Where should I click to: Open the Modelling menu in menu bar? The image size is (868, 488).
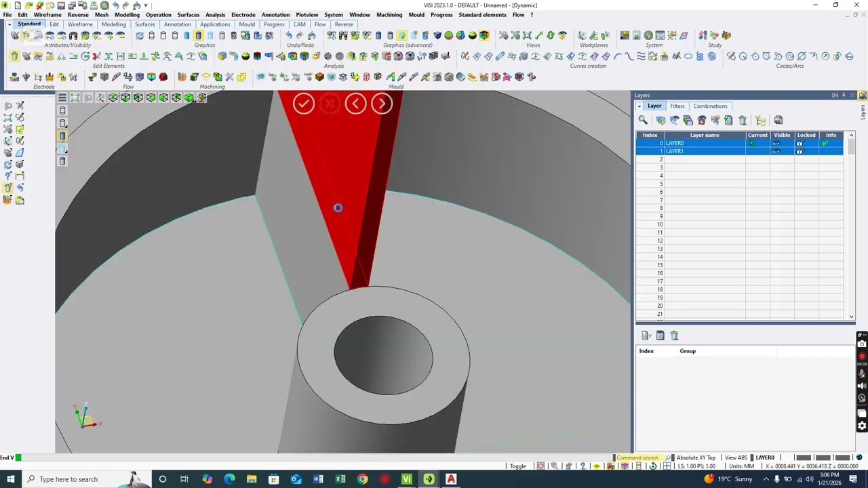pyautogui.click(x=127, y=14)
